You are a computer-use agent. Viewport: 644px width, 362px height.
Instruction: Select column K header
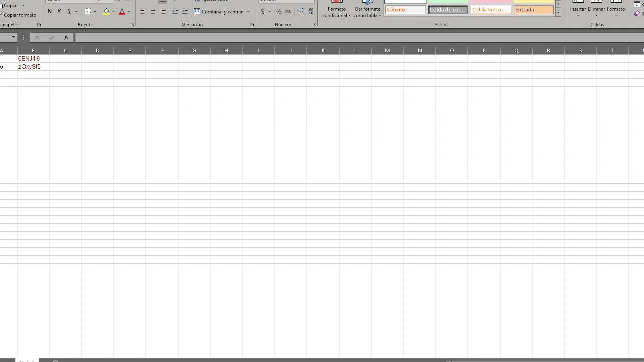click(x=323, y=50)
